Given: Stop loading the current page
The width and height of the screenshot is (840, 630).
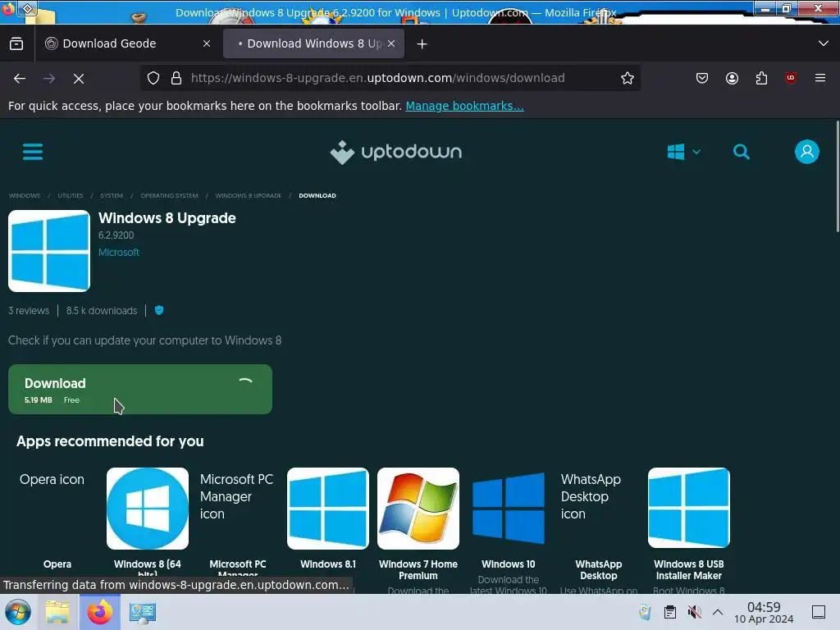Looking at the screenshot, I should [x=79, y=78].
